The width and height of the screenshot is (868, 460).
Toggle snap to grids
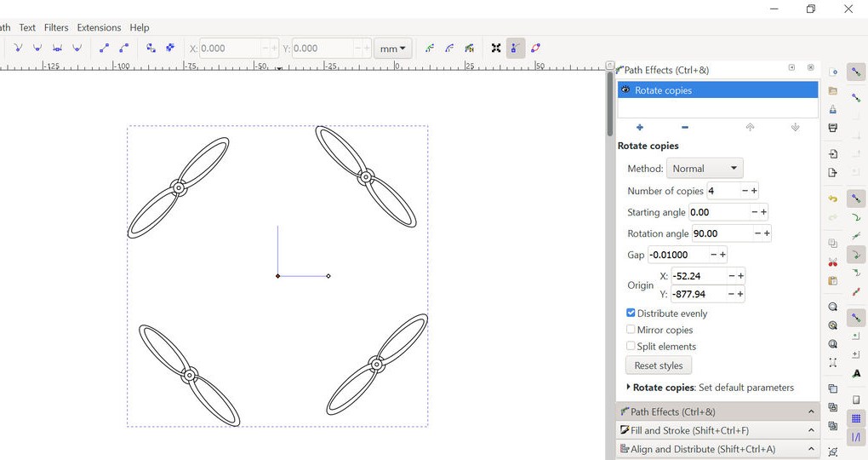[x=856, y=418]
